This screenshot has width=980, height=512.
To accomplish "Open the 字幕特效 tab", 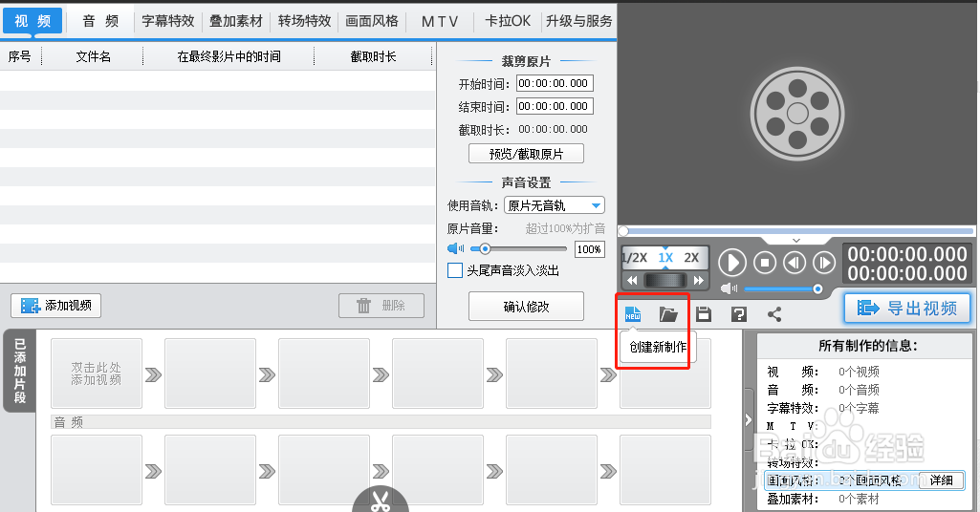I will tap(168, 21).
